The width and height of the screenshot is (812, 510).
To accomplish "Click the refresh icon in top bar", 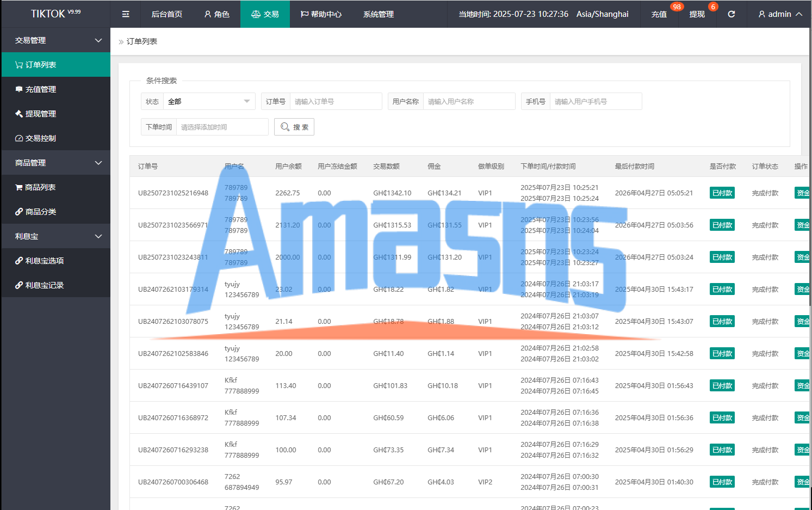I will [732, 14].
